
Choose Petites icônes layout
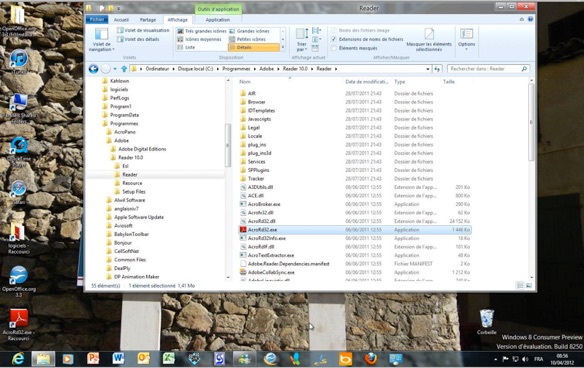click(247, 39)
